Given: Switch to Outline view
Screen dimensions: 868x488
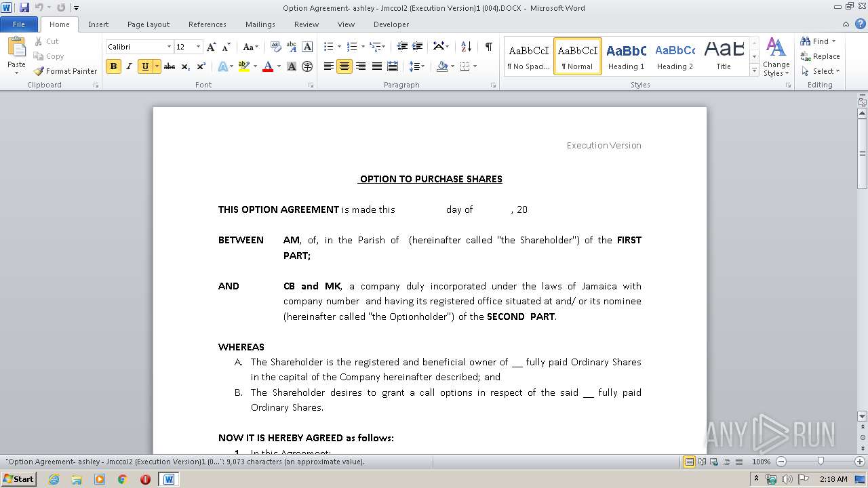Looking at the screenshot, I should point(726,462).
